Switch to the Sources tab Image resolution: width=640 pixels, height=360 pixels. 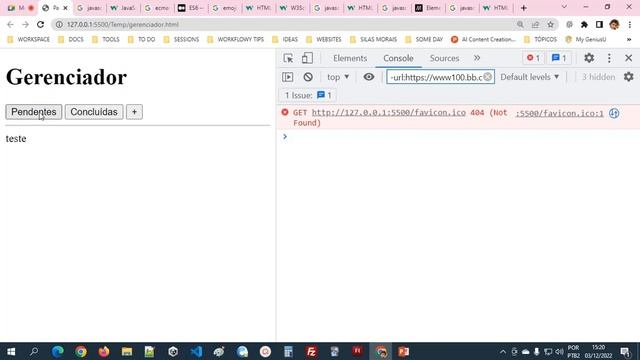(x=444, y=58)
